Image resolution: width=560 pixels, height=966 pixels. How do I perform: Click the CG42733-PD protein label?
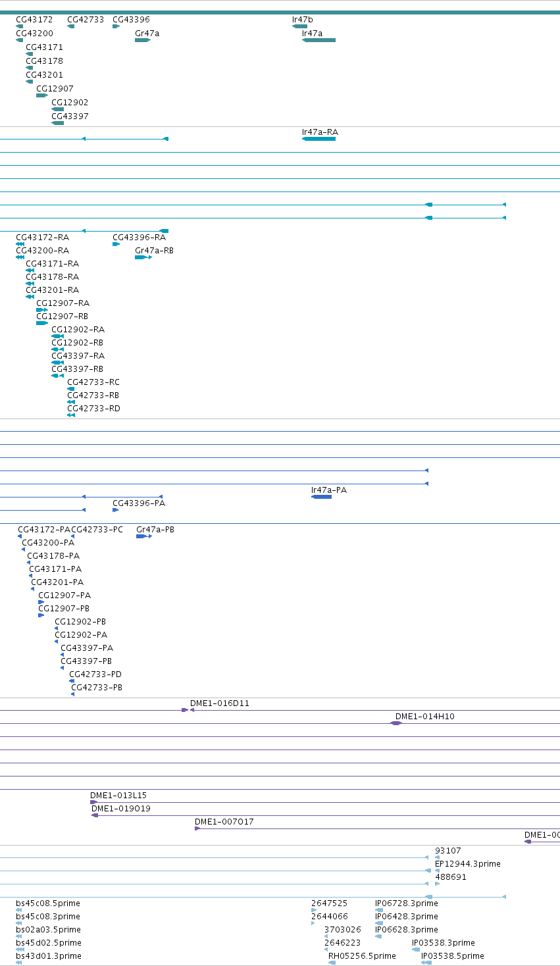click(95, 674)
